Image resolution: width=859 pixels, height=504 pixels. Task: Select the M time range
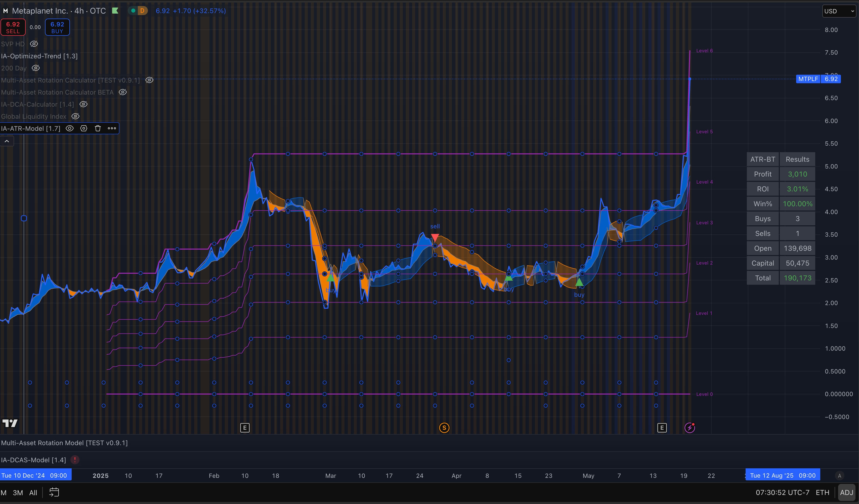(4, 492)
